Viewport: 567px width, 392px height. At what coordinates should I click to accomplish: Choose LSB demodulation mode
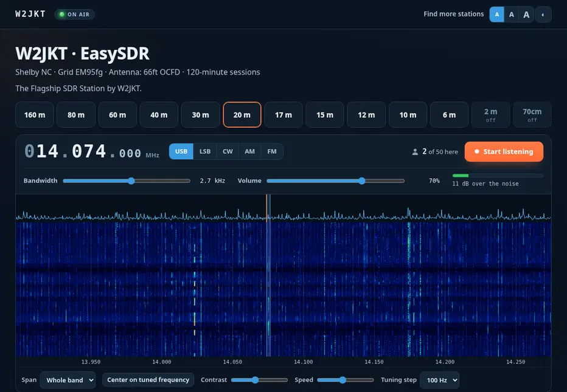pos(205,151)
